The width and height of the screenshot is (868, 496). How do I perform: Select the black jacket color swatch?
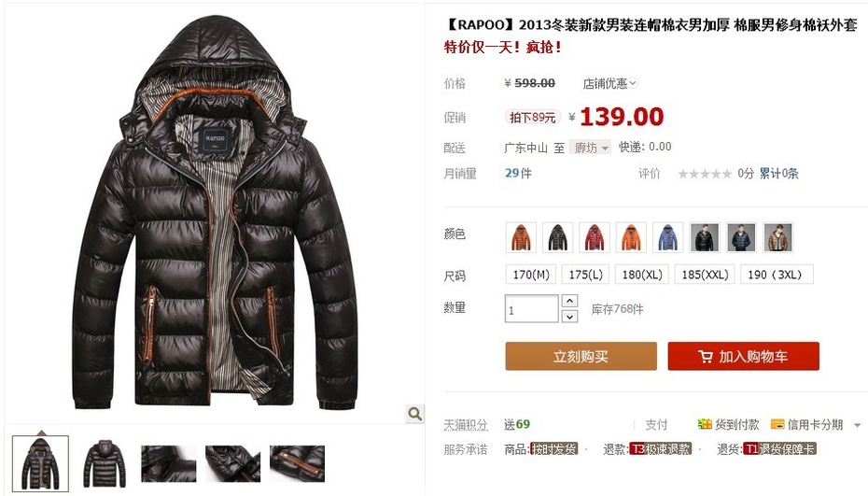(557, 237)
